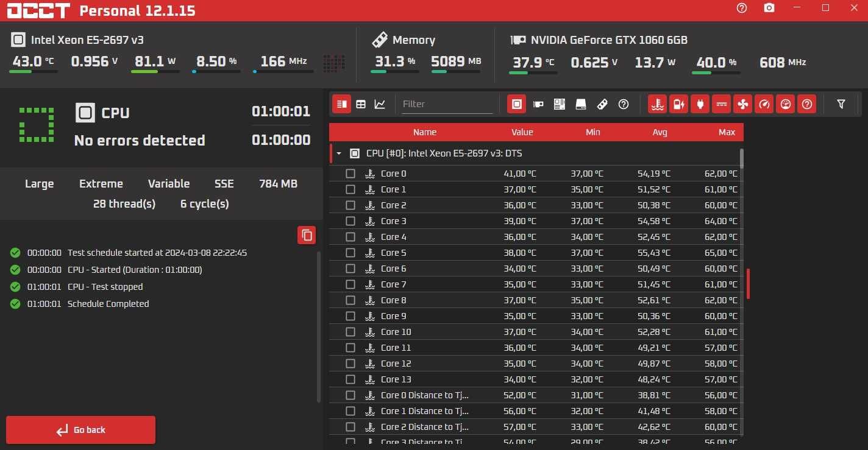Click the '28 thread(s)' setting text
This screenshot has height=450, width=868.
(x=124, y=204)
